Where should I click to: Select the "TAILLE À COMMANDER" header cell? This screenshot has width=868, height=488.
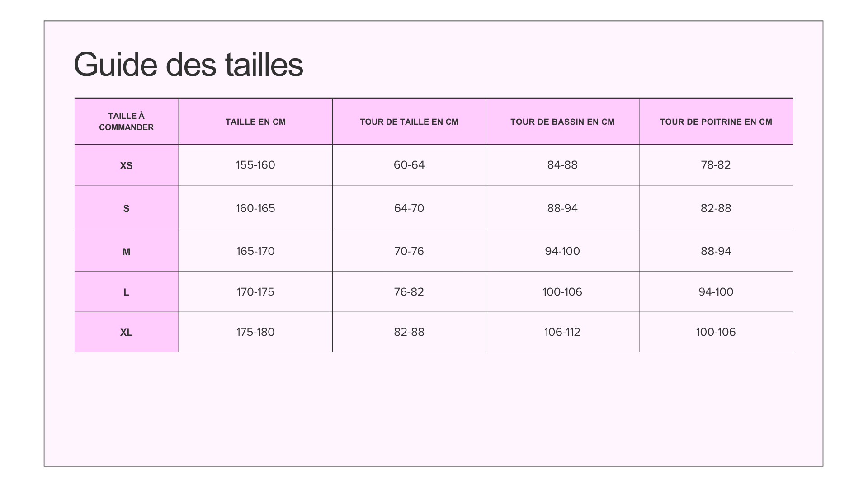click(126, 122)
